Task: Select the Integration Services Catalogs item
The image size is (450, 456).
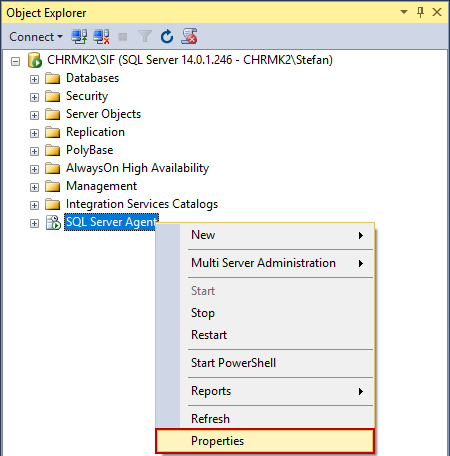Action: (142, 204)
